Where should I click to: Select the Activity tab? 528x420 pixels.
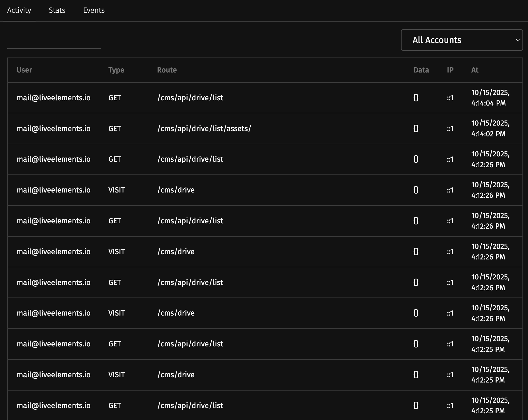pyautogui.click(x=19, y=10)
